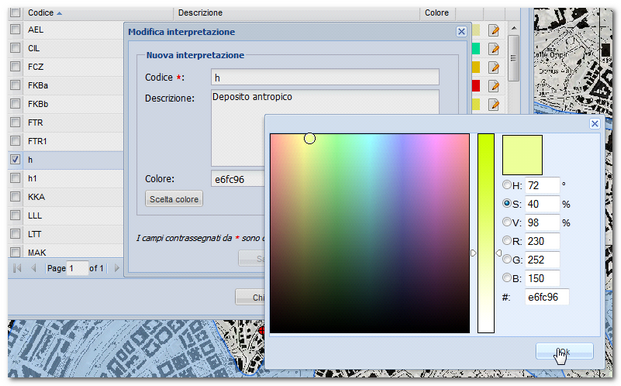Click inside the color gradient picking area

[370, 233]
